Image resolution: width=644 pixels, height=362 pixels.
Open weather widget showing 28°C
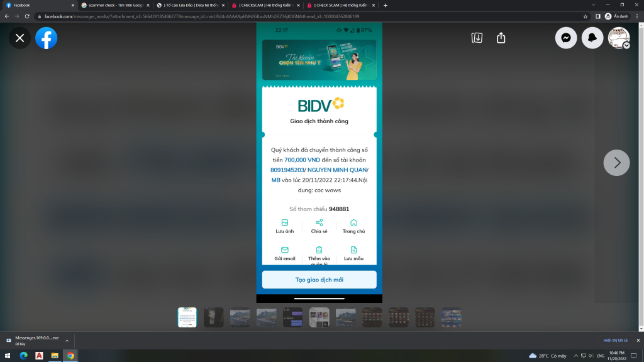(x=548, y=356)
